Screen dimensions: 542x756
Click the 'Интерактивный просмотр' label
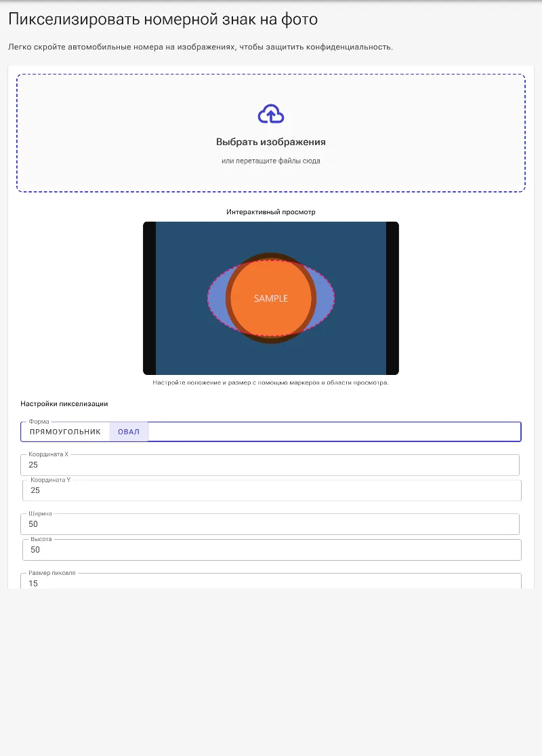[x=271, y=212]
